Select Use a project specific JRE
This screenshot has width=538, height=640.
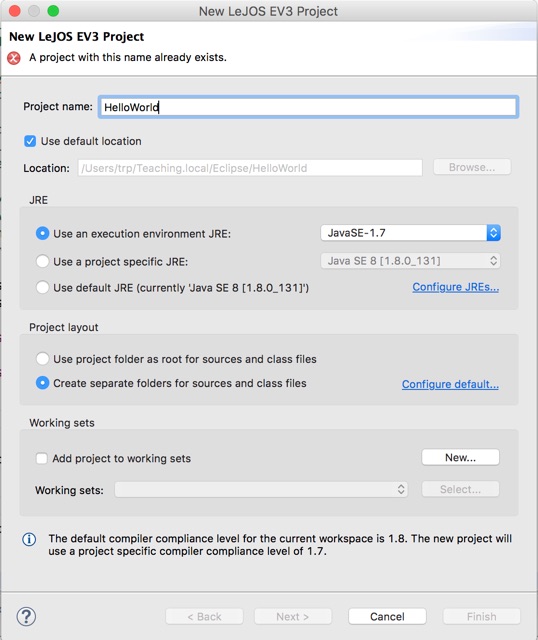[x=42, y=261]
